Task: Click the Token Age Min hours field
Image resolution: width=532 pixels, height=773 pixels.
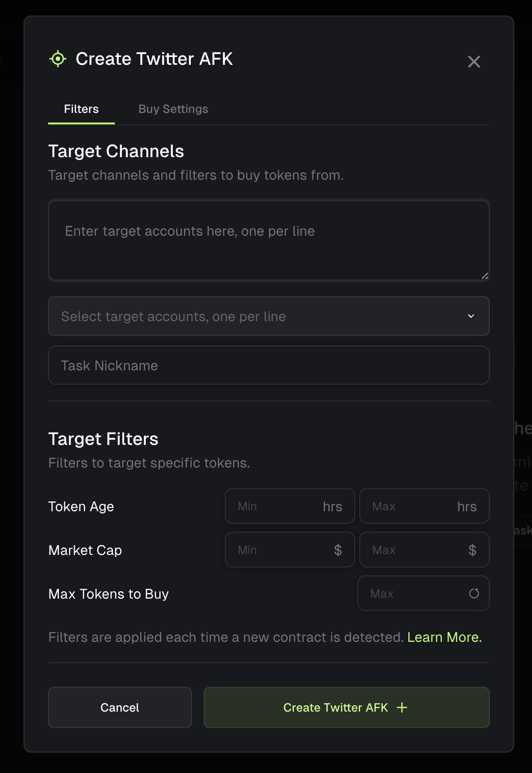Action: (x=277, y=506)
